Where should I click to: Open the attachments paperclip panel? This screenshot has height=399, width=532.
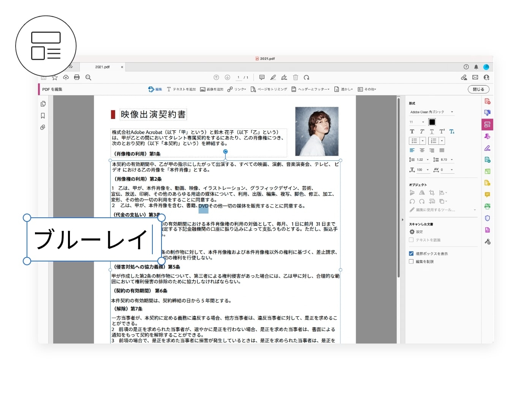click(x=43, y=127)
